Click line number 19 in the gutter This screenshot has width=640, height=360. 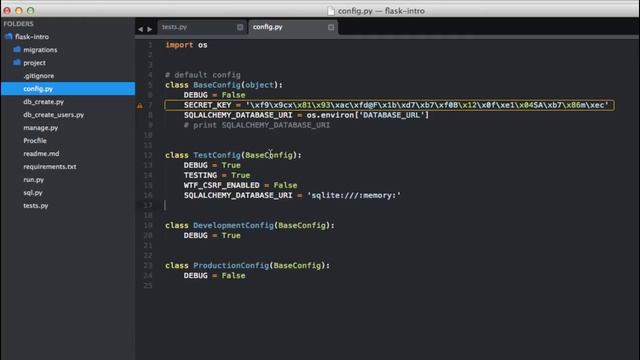148,225
